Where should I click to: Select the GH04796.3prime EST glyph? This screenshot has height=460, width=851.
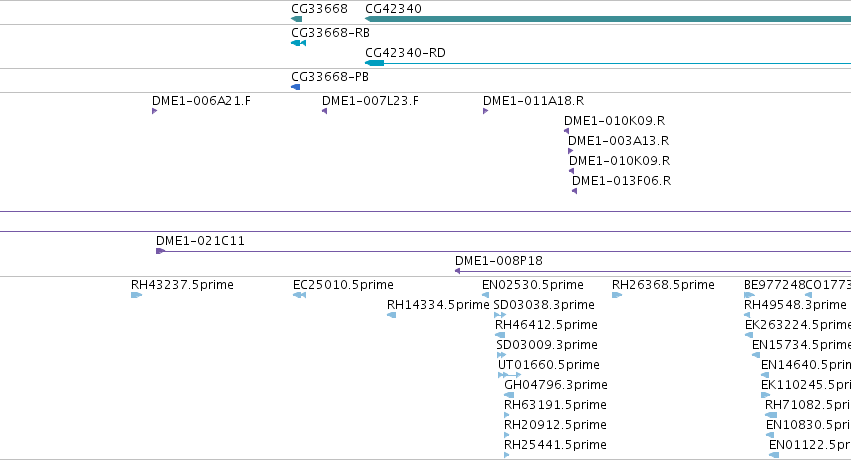click(x=509, y=395)
